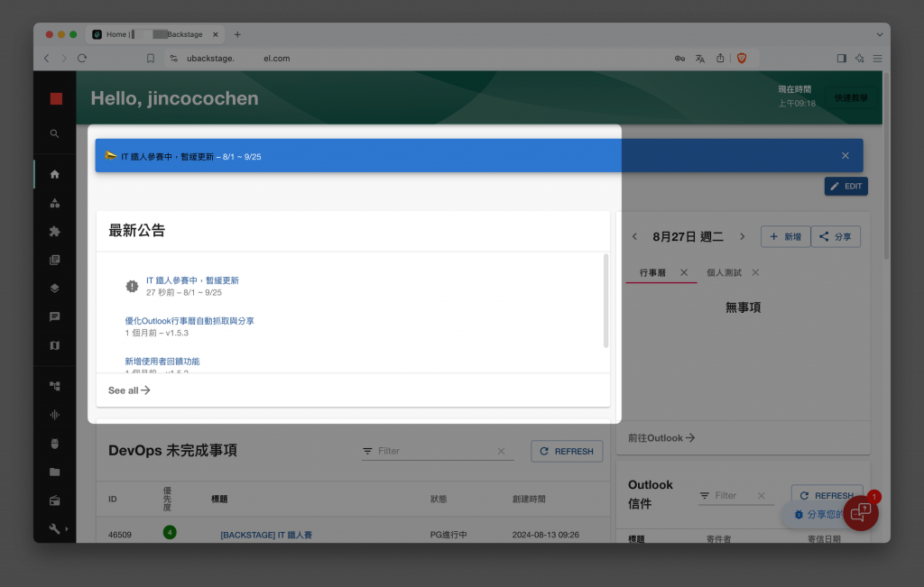Viewport: 924px width, 587px height.
Task: Open browser hamburger menu
Action: [x=877, y=59]
